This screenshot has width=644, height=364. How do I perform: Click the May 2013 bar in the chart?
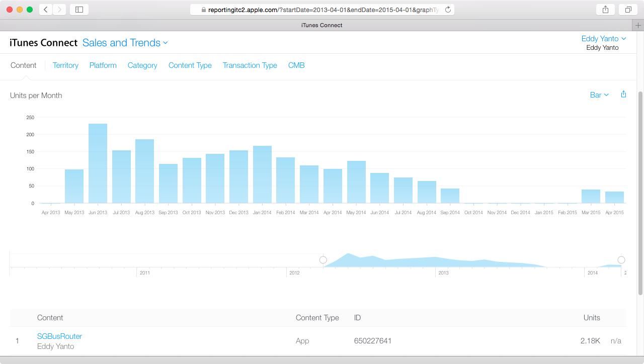pos(74,187)
